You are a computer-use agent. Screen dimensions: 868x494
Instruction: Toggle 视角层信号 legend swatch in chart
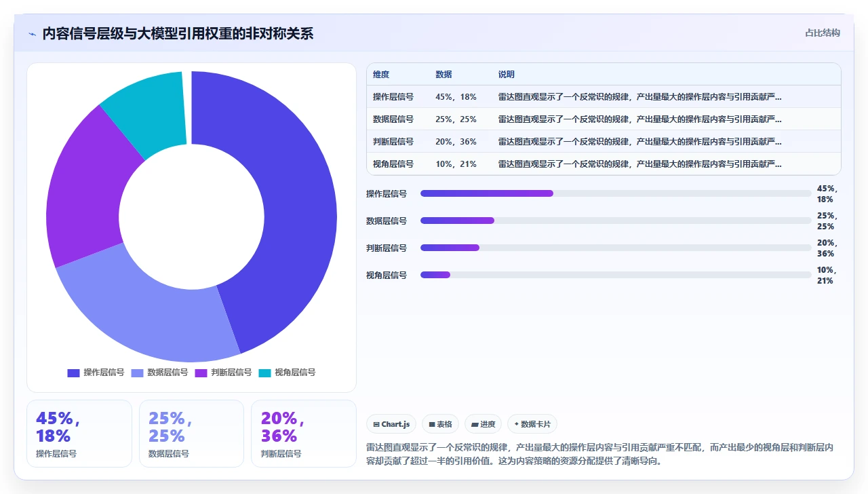coord(264,373)
